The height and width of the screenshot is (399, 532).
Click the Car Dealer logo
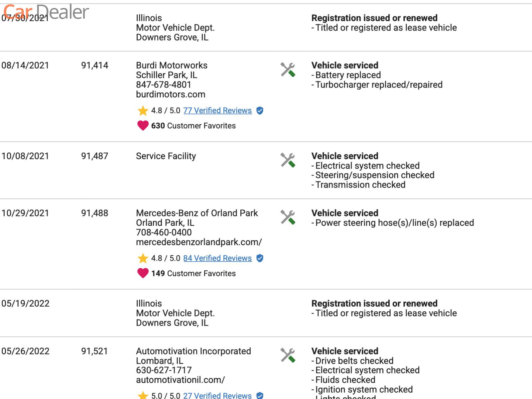click(46, 12)
